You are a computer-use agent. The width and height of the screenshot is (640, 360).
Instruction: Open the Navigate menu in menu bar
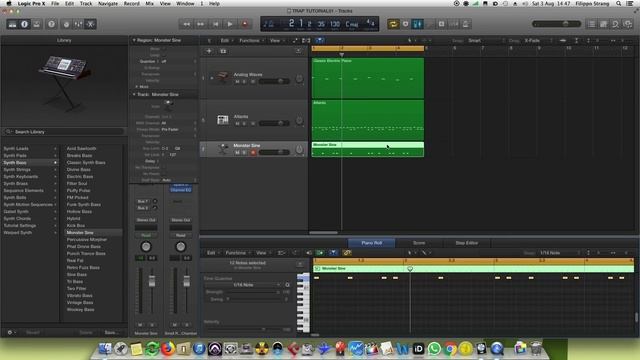(x=108, y=3)
